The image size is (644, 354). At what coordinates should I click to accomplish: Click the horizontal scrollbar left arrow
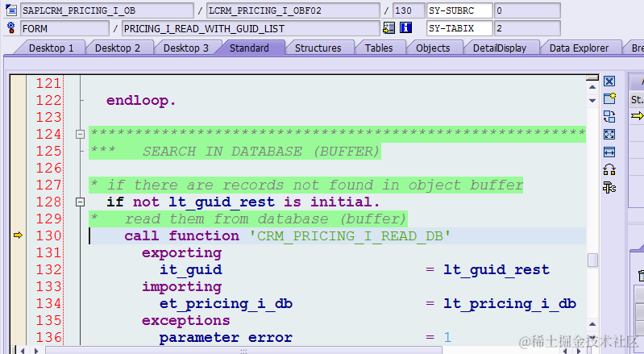tap(23, 350)
